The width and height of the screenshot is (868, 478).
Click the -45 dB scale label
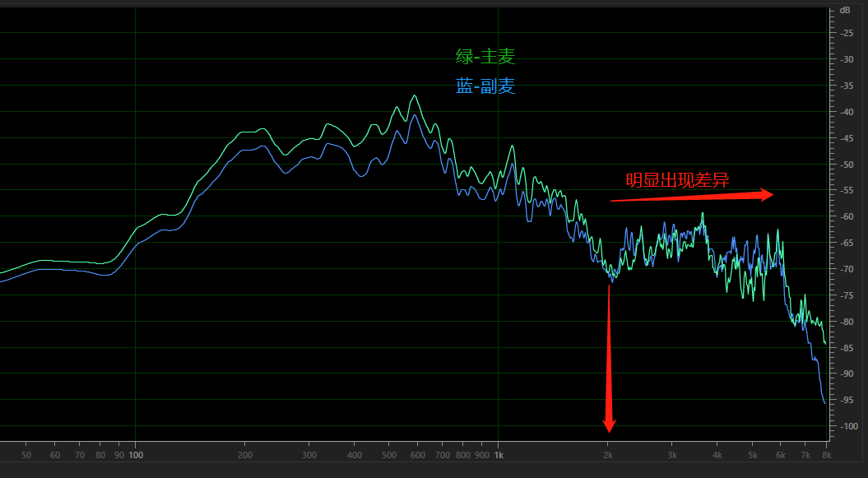point(847,138)
